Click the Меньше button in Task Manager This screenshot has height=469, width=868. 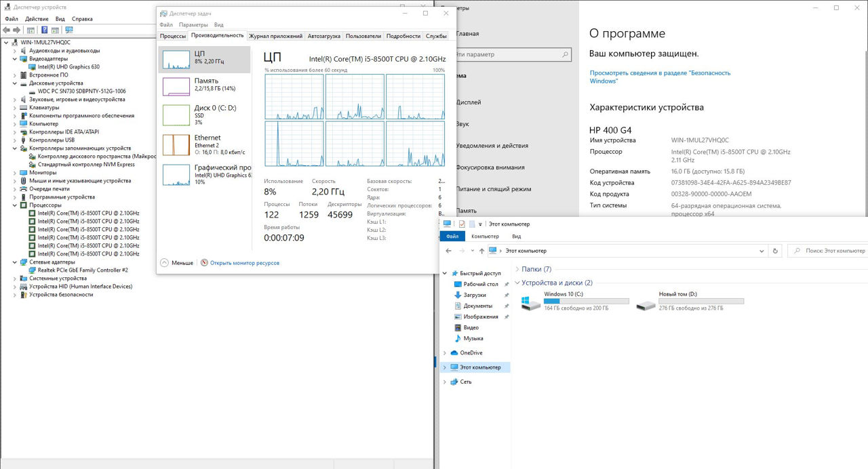pyautogui.click(x=177, y=263)
